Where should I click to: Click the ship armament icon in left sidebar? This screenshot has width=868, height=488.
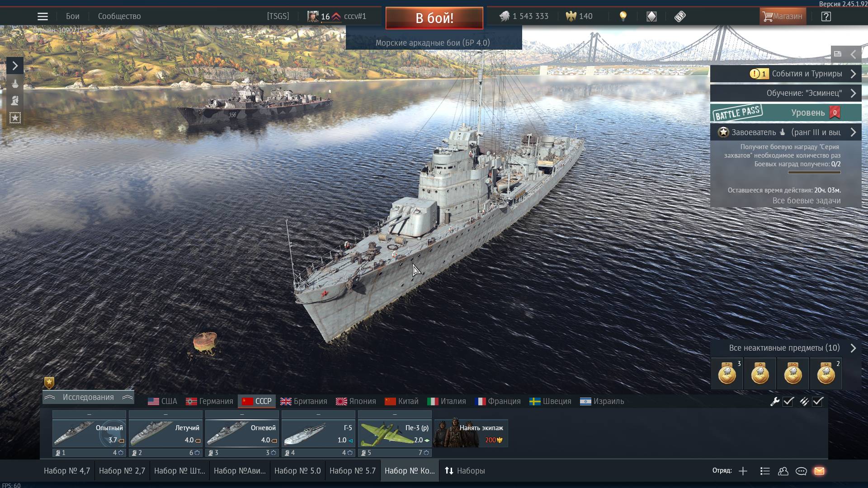(x=15, y=84)
